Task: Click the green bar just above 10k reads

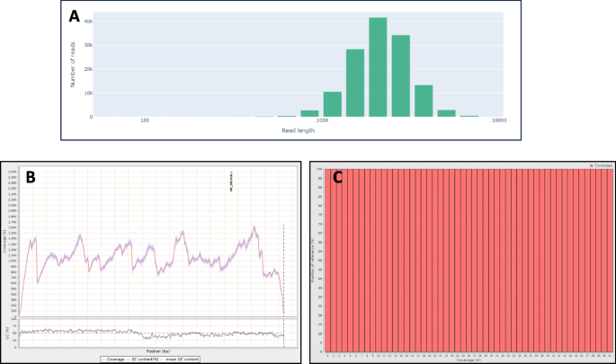Action: (x=333, y=104)
